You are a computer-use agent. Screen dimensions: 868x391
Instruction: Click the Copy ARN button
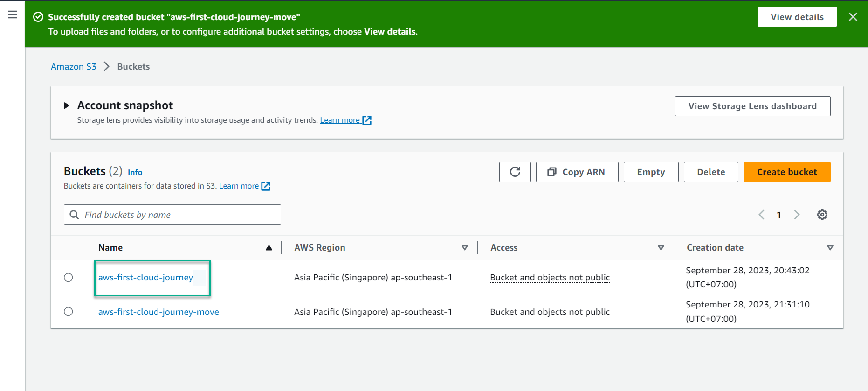tap(577, 172)
